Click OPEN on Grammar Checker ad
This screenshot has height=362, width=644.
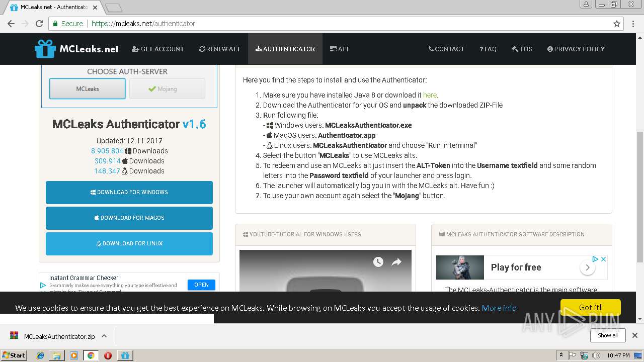[201, 285]
